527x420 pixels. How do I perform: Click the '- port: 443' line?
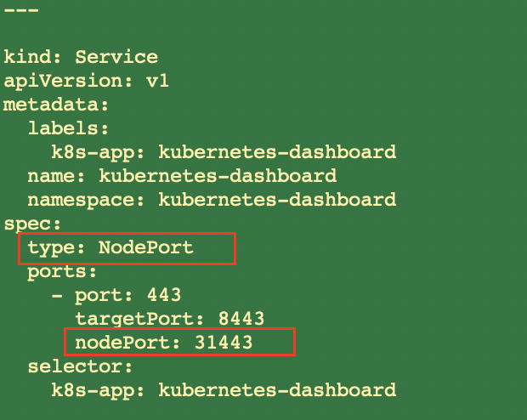point(116,296)
